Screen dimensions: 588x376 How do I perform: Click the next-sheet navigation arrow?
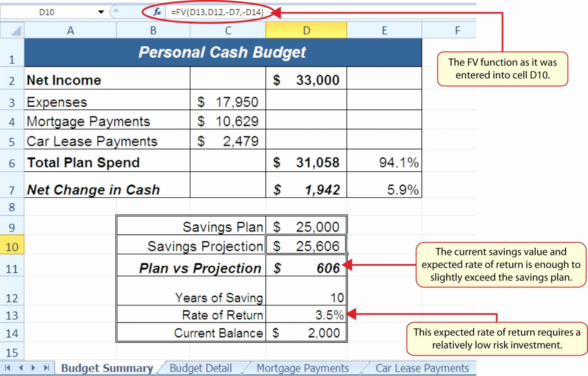[34, 368]
